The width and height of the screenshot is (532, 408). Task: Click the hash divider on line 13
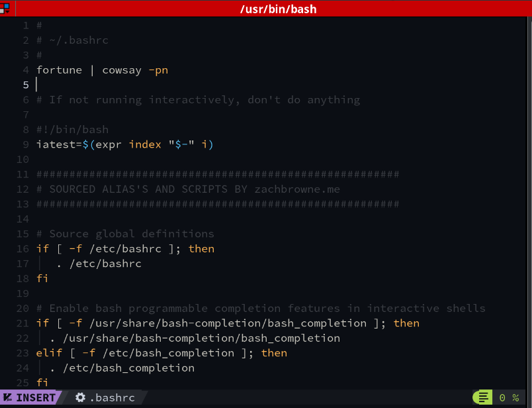(218, 204)
